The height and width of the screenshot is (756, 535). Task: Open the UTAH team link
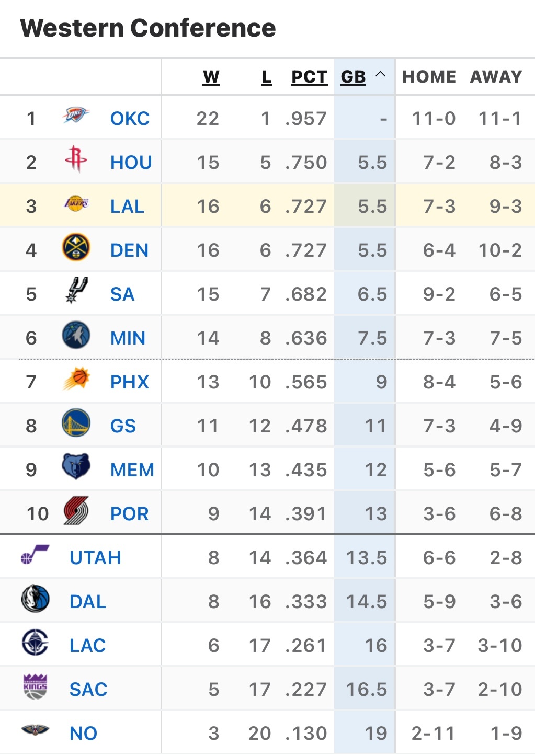point(95,558)
